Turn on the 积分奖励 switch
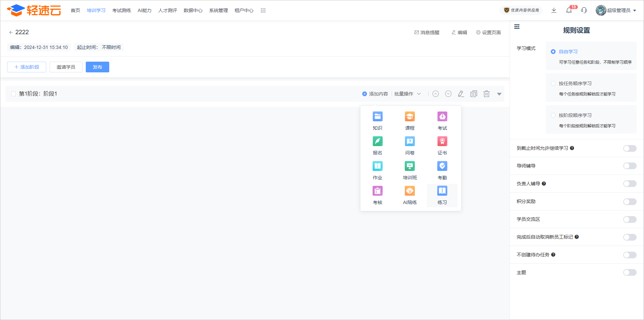644x320 pixels. pos(630,201)
